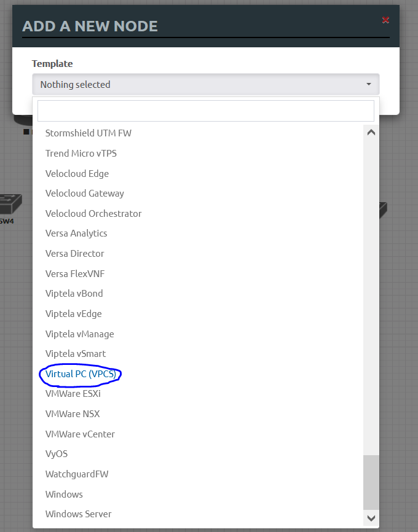Choose Viptela vEdge template
The image size is (418, 532).
point(73,313)
